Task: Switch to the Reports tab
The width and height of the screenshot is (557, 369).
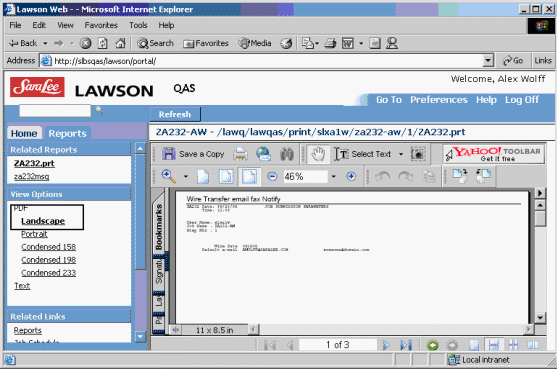Action: click(67, 134)
